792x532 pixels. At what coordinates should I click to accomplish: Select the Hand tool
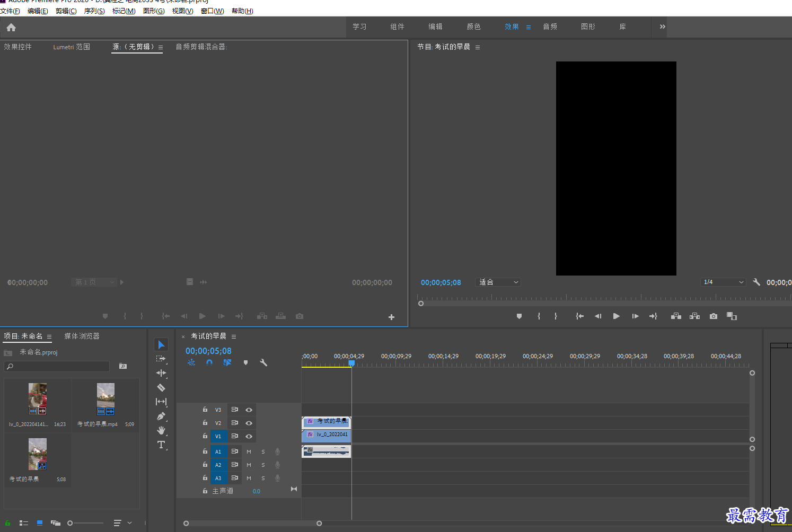coord(161,430)
